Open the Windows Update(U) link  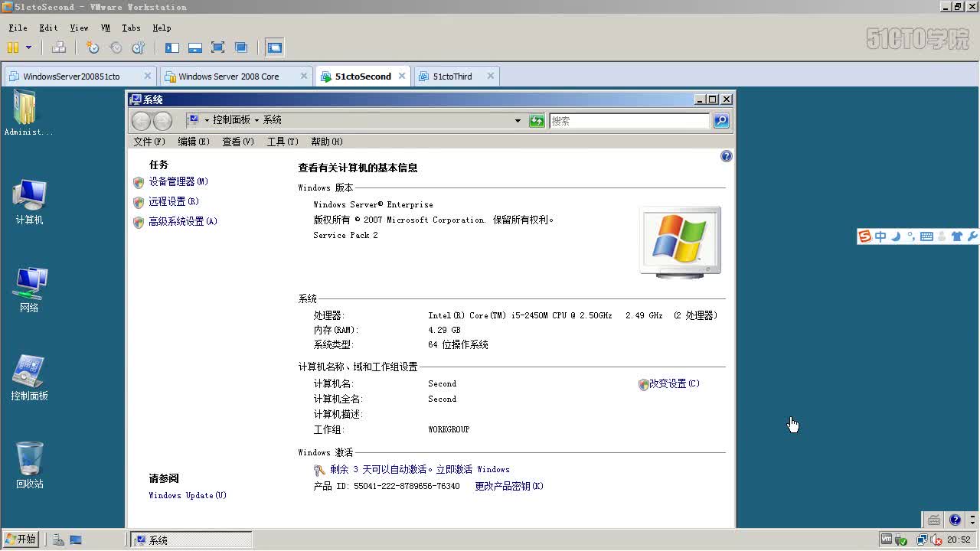188,496
